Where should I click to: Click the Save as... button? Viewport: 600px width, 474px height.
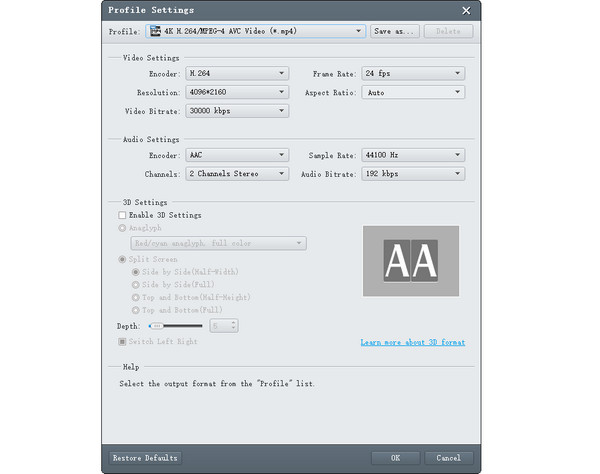coord(394,31)
